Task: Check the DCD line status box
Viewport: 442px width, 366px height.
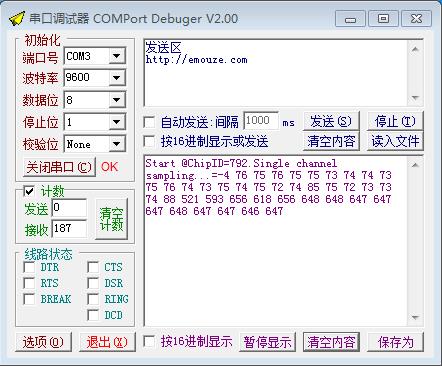Action: pyautogui.click(x=93, y=315)
